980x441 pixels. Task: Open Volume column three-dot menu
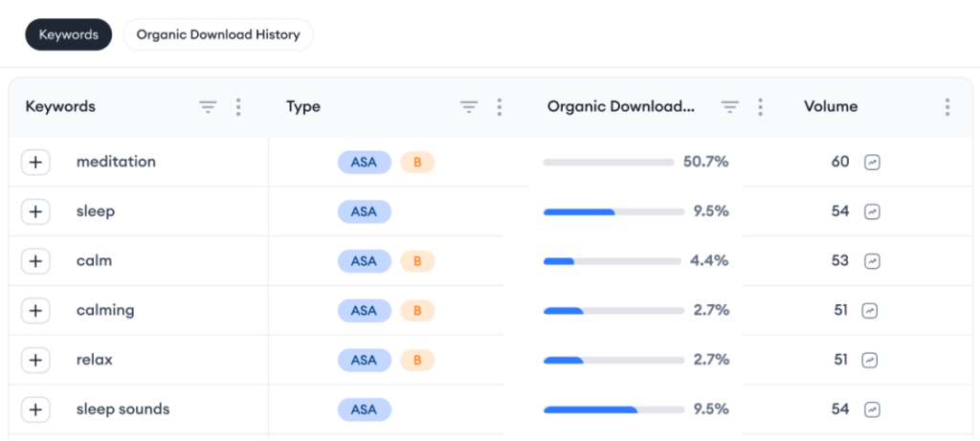(x=947, y=107)
